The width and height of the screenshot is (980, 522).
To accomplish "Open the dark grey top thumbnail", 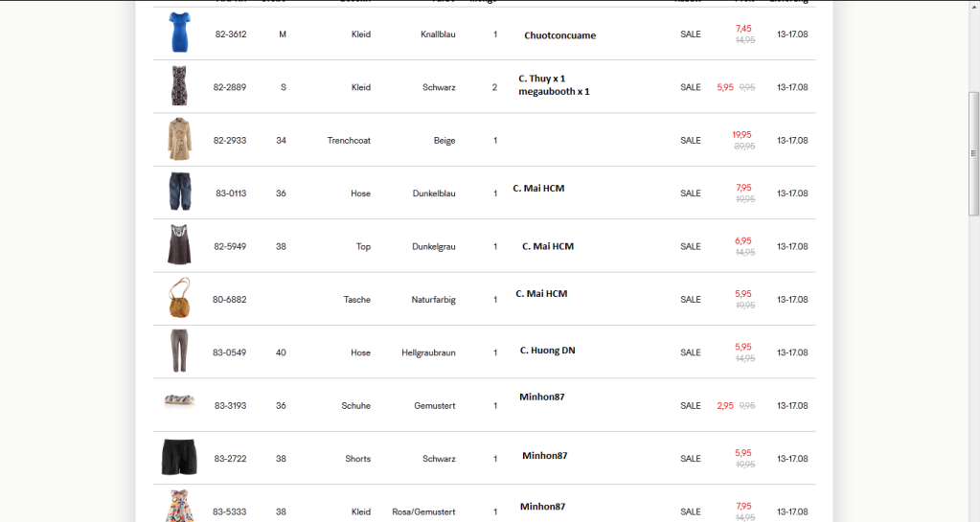I will point(179,246).
